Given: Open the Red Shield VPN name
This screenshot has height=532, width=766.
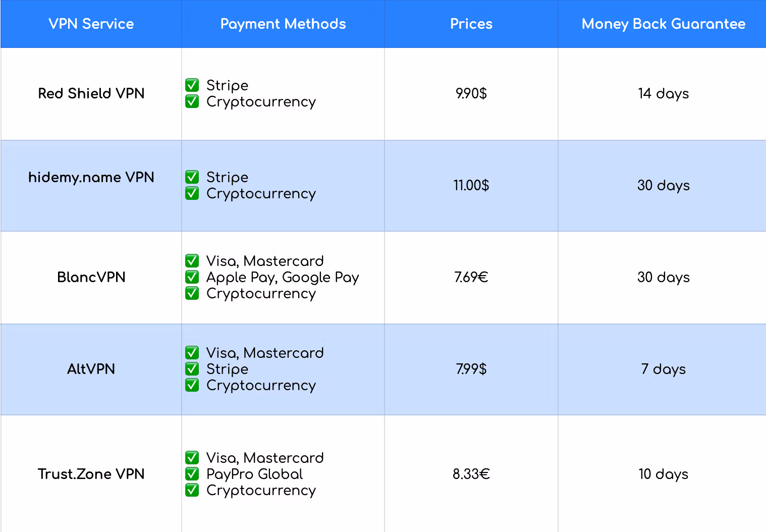Looking at the screenshot, I should (x=91, y=93).
